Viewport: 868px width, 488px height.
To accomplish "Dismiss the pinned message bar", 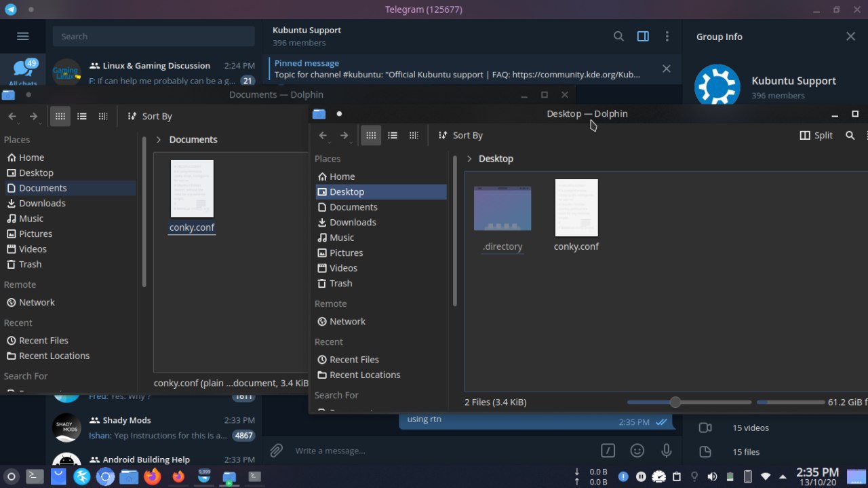I will click(x=667, y=69).
